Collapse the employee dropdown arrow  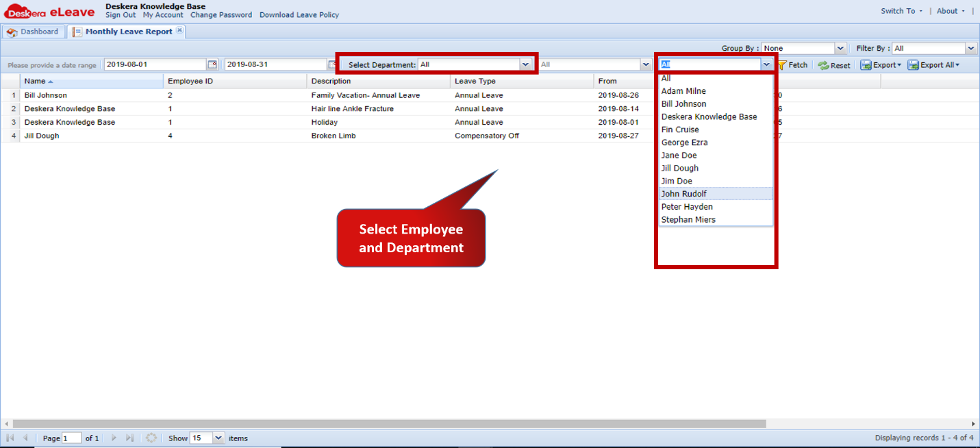pos(766,64)
